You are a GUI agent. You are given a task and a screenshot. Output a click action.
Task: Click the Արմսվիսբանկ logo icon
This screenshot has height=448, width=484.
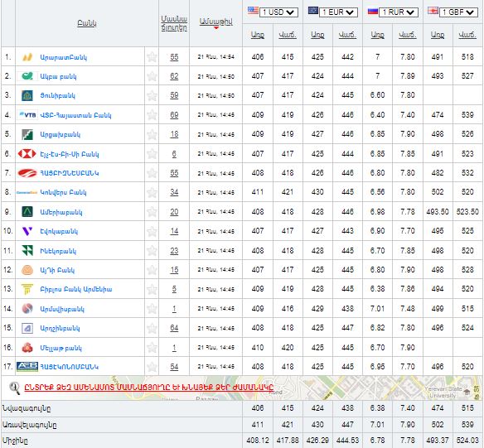(27, 309)
